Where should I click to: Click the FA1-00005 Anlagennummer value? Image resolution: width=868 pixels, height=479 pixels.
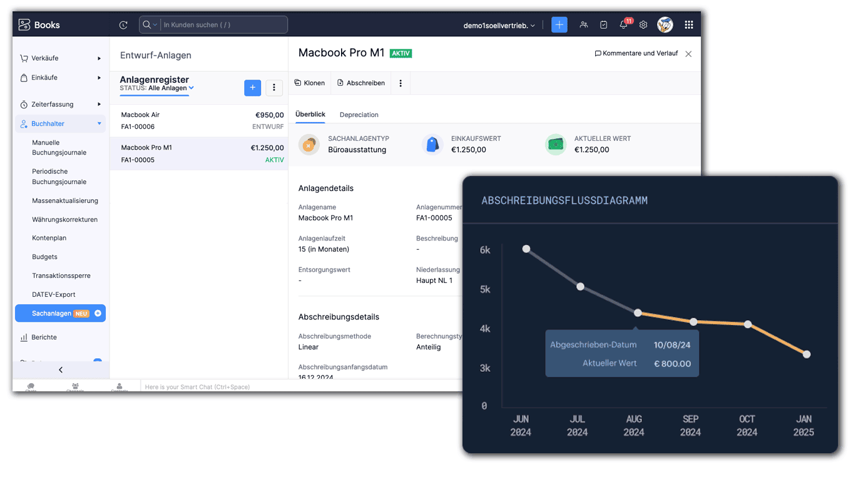tap(434, 218)
